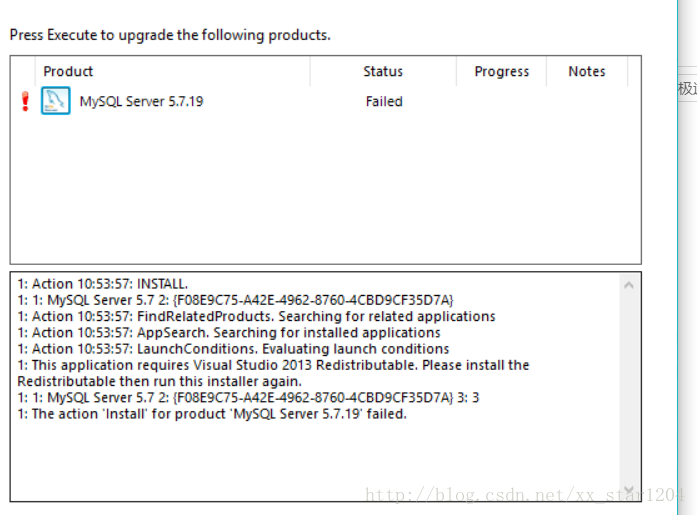Click the Progress column header
697x515 pixels.
click(x=502, y=71)
